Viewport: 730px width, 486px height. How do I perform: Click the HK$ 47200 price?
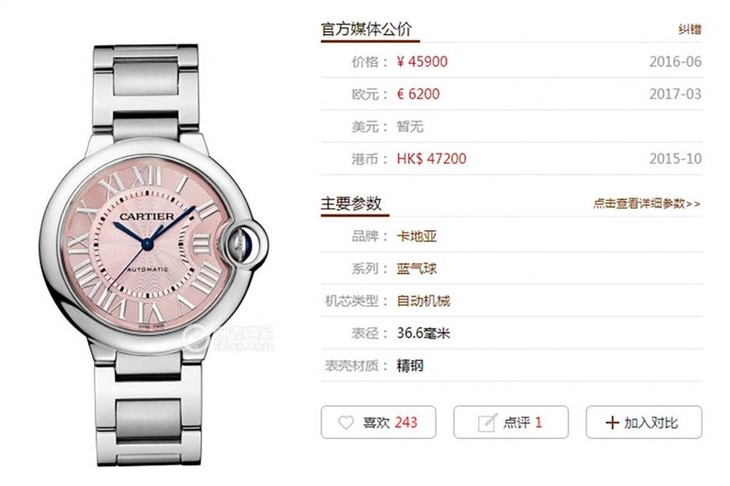pos(431,159)
